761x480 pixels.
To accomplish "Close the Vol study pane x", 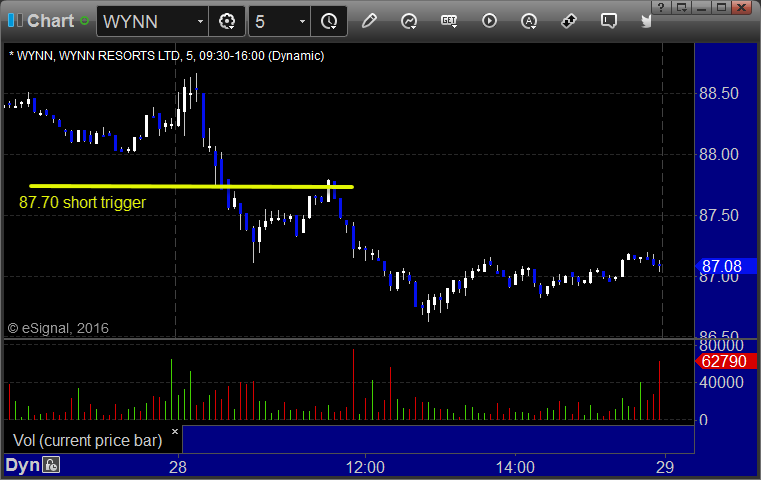I will tap(175, 431).
